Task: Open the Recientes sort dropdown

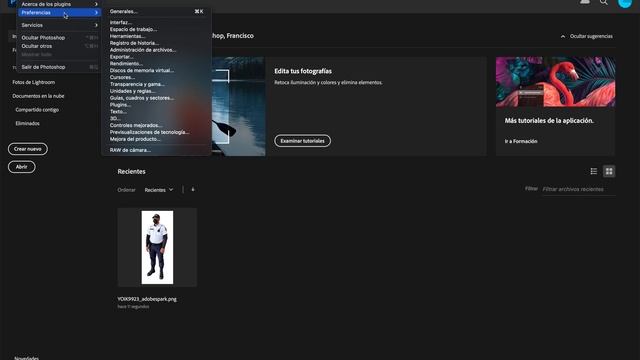Action: coord(159,190)
